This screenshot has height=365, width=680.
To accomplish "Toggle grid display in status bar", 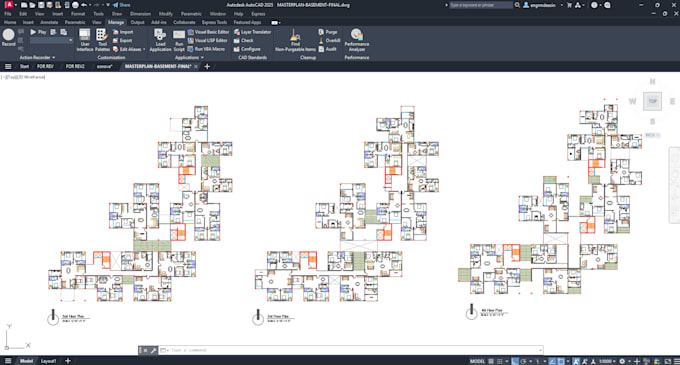I will [491, 361].
